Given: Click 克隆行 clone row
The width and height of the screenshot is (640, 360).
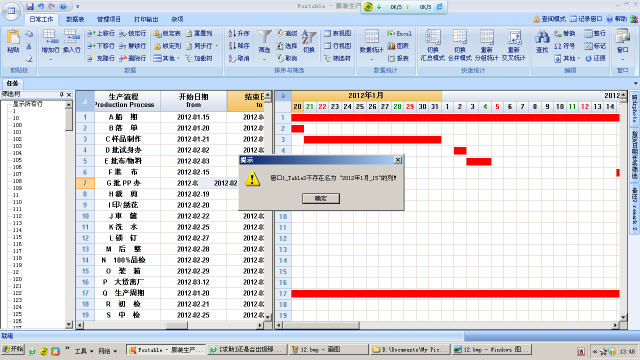Looking at the screenshot, I should coord(101,58).
